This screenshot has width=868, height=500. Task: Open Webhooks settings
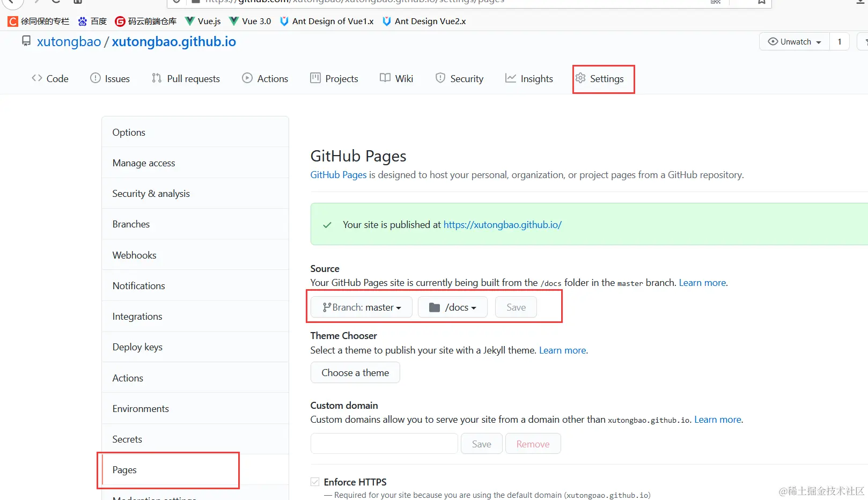pyautogui.click(x=195, y=255)
